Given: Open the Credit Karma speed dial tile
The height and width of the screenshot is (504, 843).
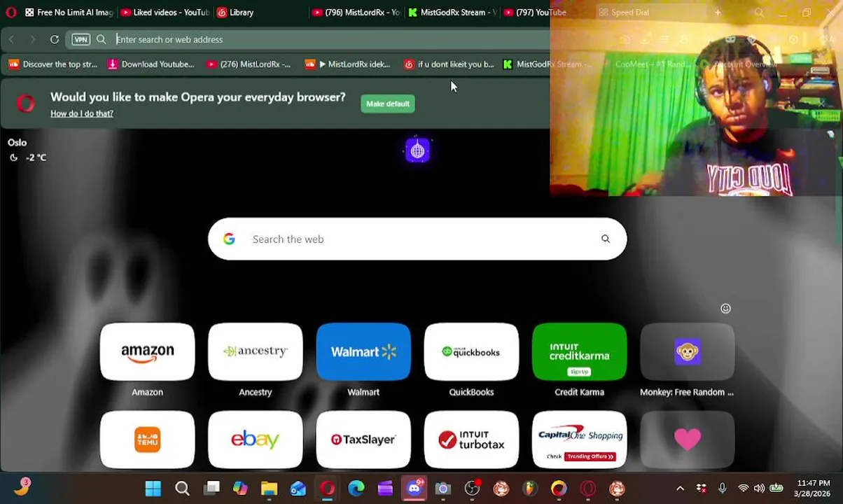Looking at the screenshot, I should 579,352.
